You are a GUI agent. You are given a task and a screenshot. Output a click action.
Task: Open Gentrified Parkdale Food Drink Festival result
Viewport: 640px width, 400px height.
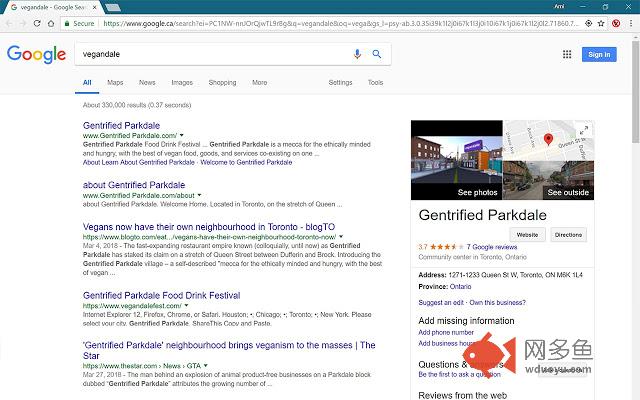pyautogui.click(x=162, y=296)
